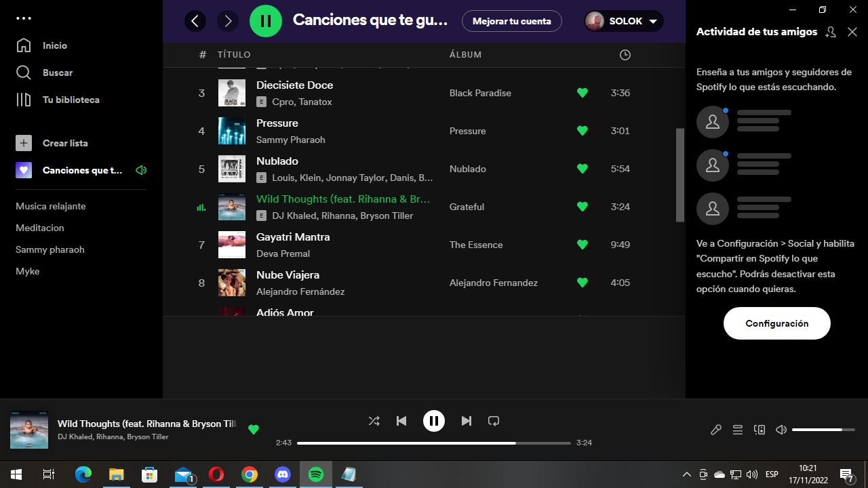The image size is (868, 488).
Task: Go back with the left arrow button
Action: 195,21
